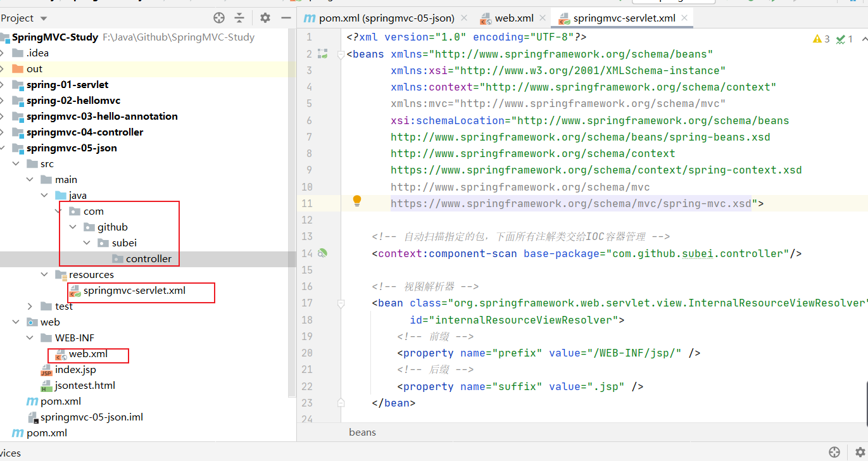The width and height of the screenshot is (868, 461).
Task: Click the Spring bean gutter icon on line 2
Action: pos(323,54)
